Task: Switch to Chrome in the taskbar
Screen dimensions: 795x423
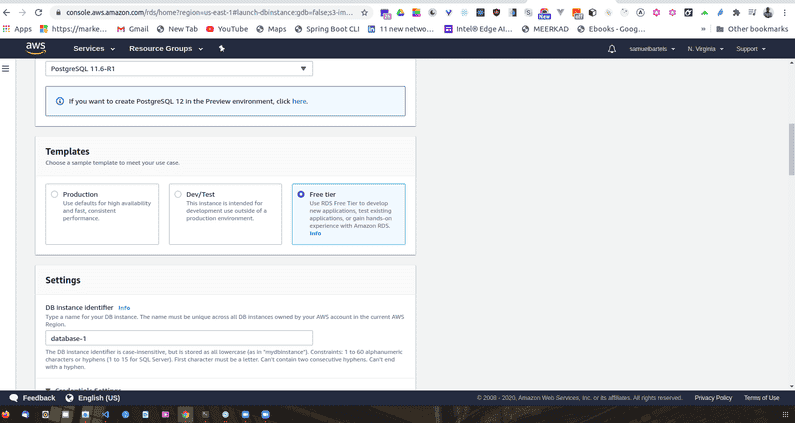Action: click(x=186, y=414)
